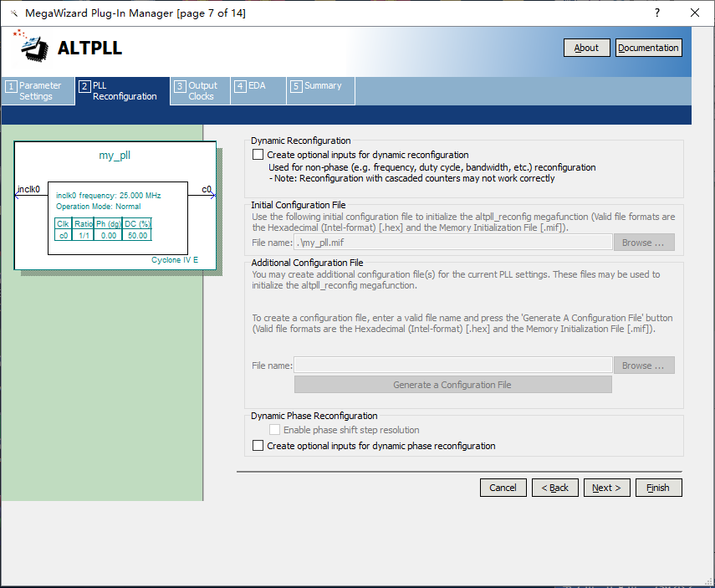This screenshot has height=588, width=715.
Task: Click the number 5 step icon
Action: [296, 86]
